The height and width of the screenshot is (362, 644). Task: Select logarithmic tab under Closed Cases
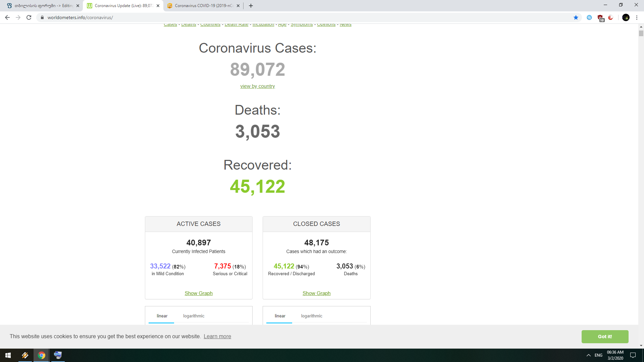coord(312,316)
